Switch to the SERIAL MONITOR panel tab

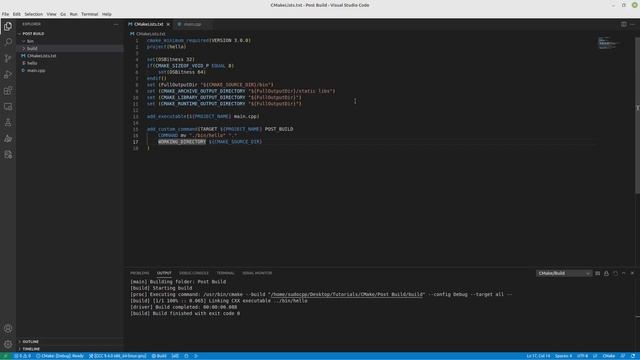pos(257,273)
